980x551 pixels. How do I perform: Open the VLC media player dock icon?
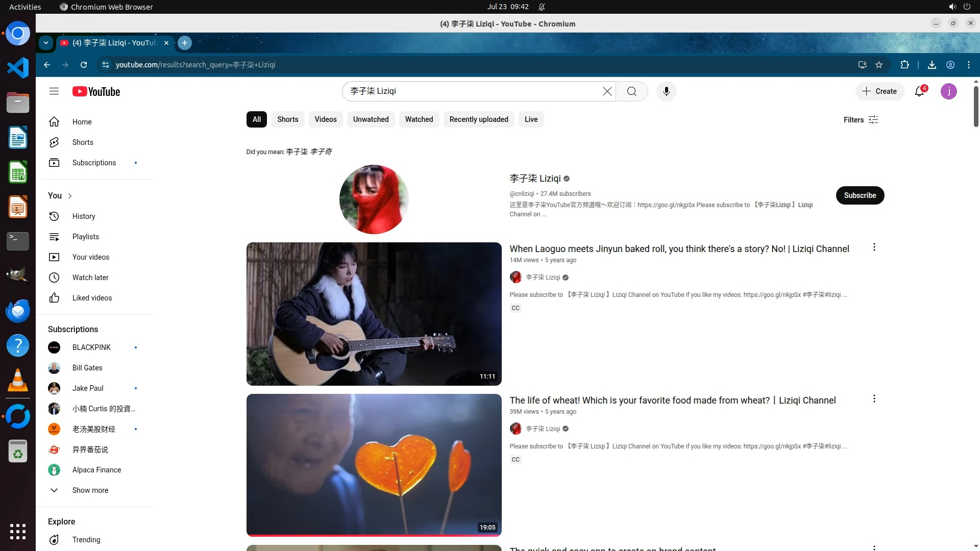pos(18,381)
